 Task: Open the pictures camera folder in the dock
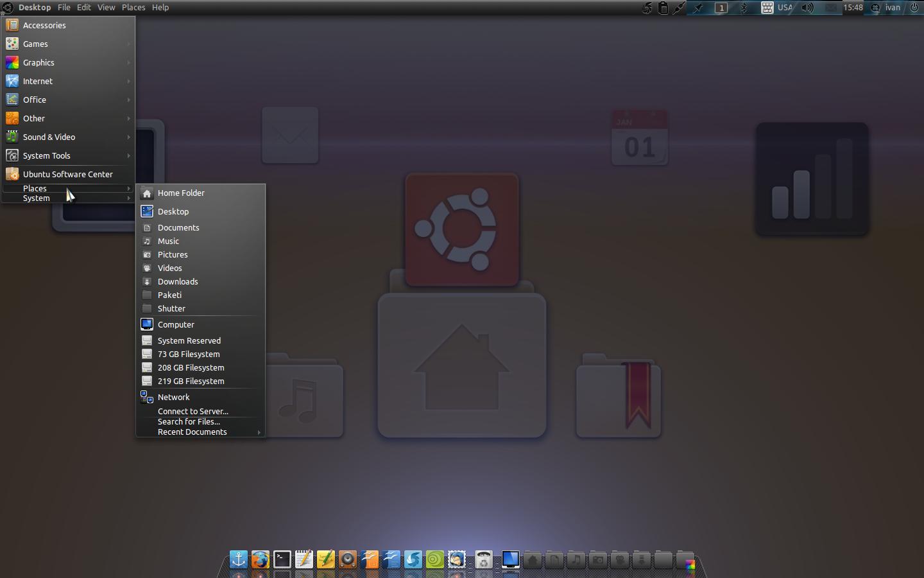coord(598,560)
